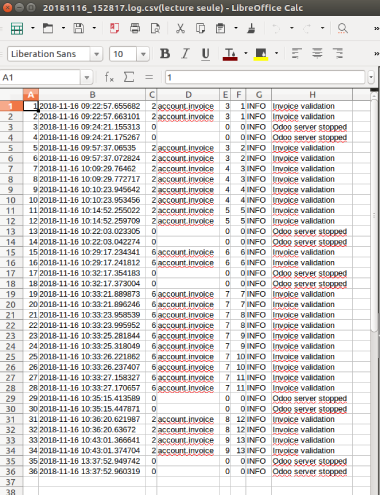Viewport: 380px width, 495px height.
Task: Open the Redo history dropdown arrow
Action: click(x=323, y=28)
